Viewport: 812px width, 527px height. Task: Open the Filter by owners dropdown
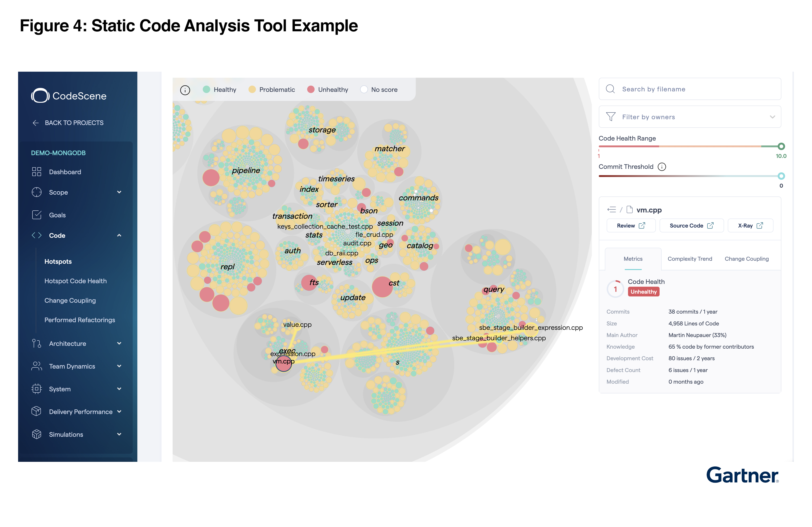click(690, 117)
